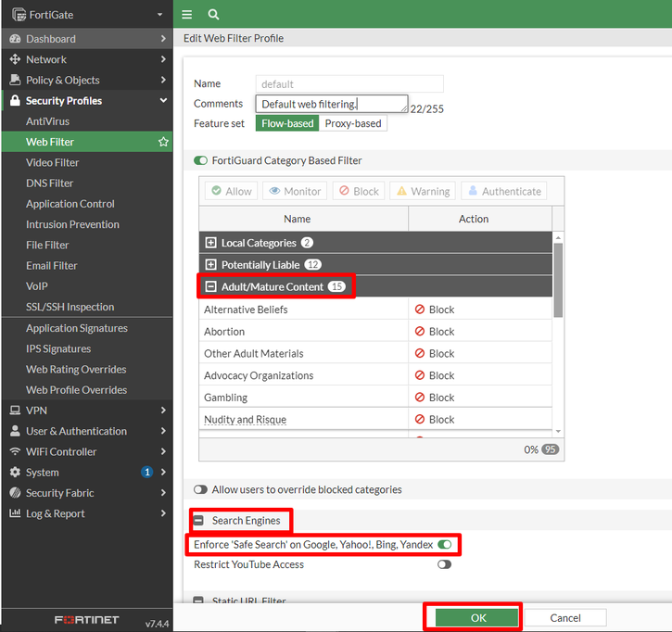Viewport: 672px width, 632px height.
Task: Click OK to save the profile
Action: coord(477,618)
